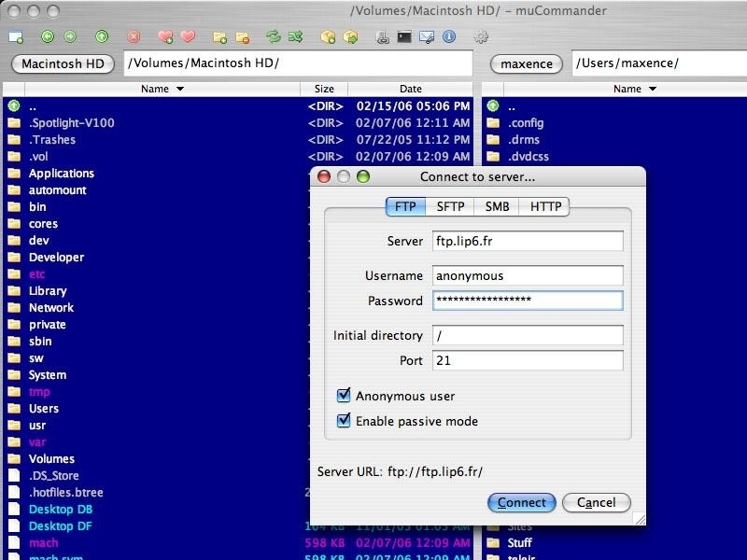Screen dimensions: 747x560
Task: Click the Library row's folder icon
Action: pos(14,291)
